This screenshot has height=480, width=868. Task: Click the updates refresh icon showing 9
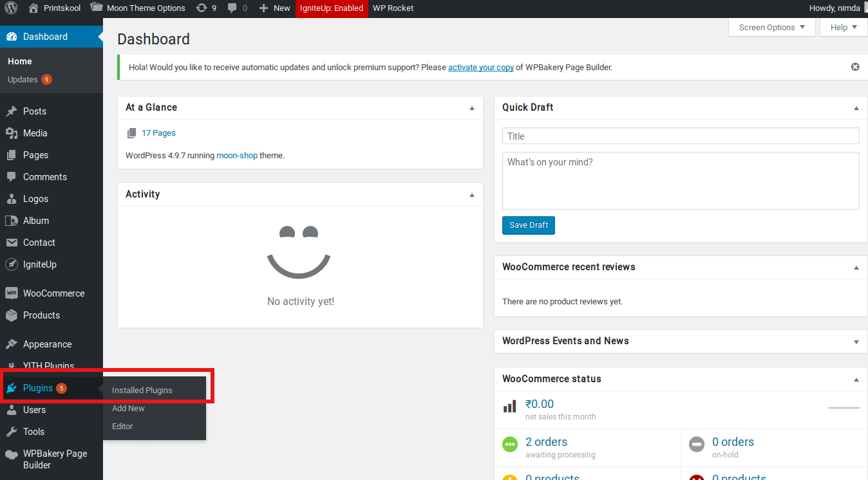tap(202, 8)
